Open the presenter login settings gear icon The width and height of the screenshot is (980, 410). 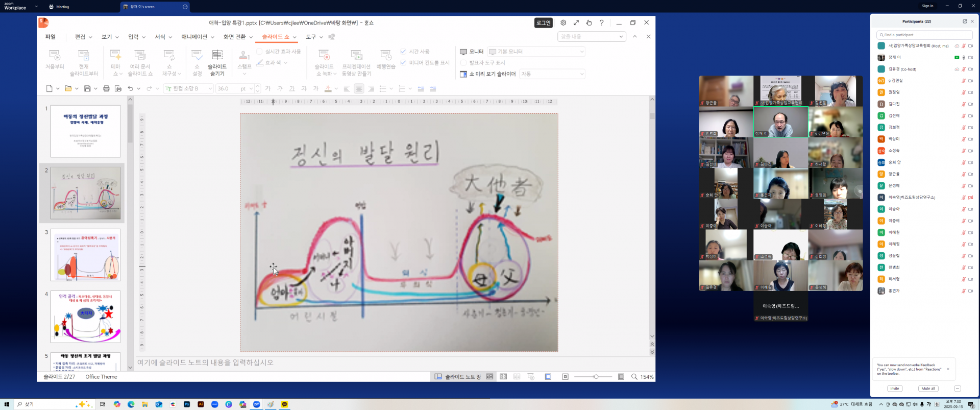pos(563,22)
